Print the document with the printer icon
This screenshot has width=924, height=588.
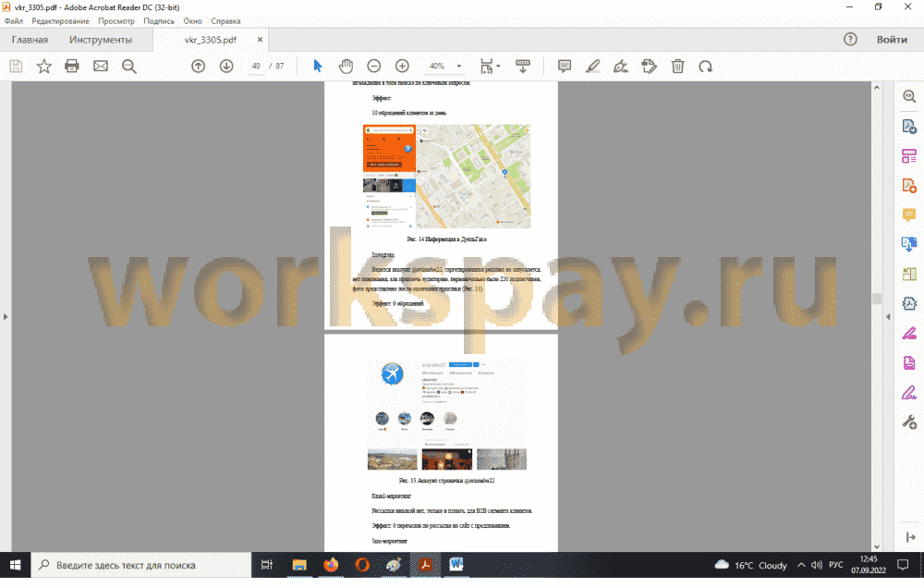pos(72,66)
